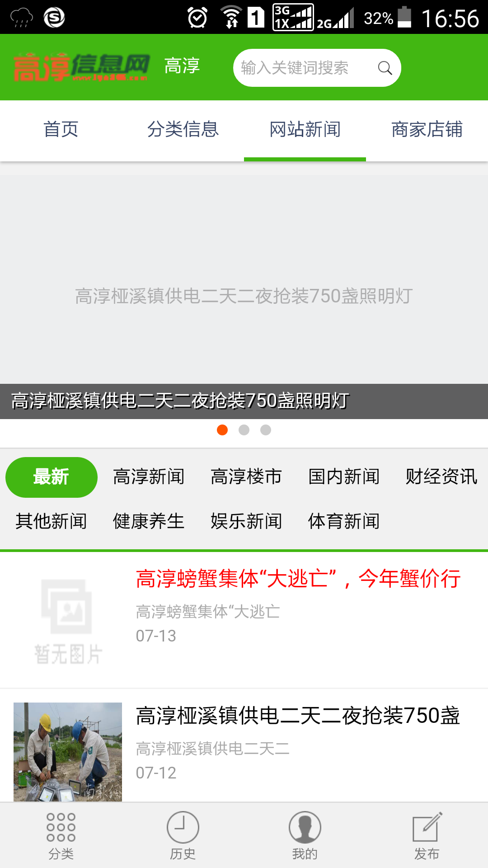Screen dimensions: 488x868
Task: Tap the 发布 compose icon
Action: (427, 827)
